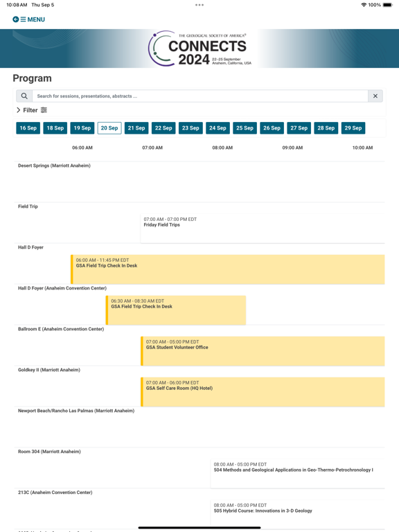Focus the session search field
The height and width of the screenshot is (532, 399).
(199, 96)
